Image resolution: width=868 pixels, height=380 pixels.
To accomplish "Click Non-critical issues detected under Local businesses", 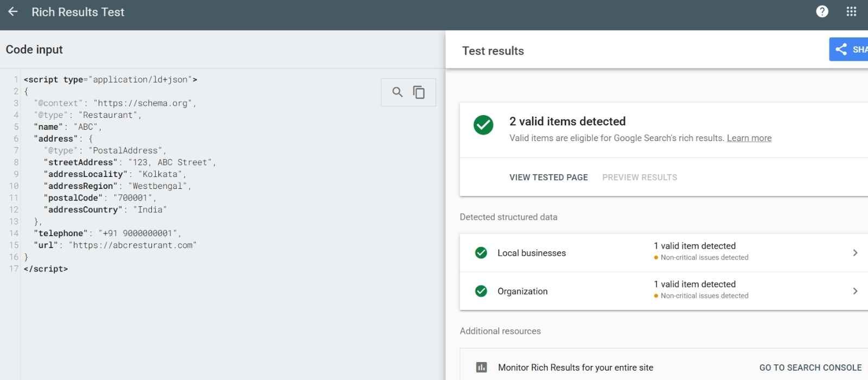I will click(x=704, y=258).
